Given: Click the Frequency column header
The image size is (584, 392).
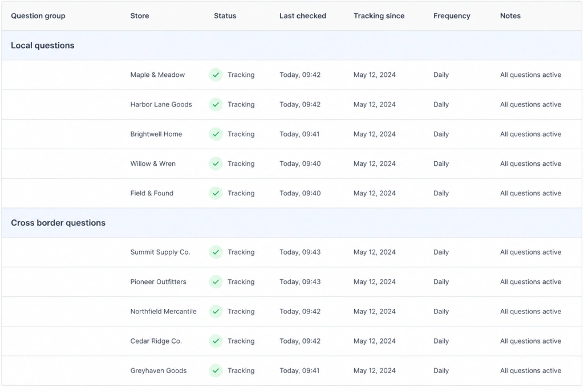Looking at the screenshot, I should 452,16.
